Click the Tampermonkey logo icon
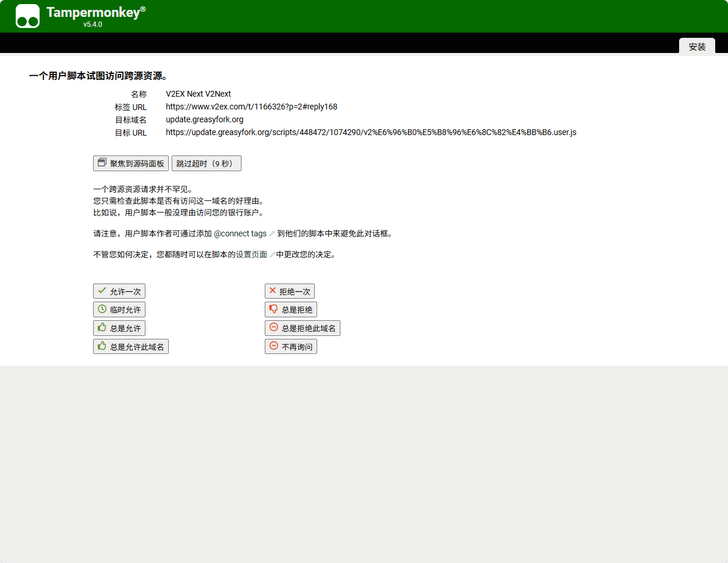This screenshot has width=728, height=563. [x=27, y=16]
